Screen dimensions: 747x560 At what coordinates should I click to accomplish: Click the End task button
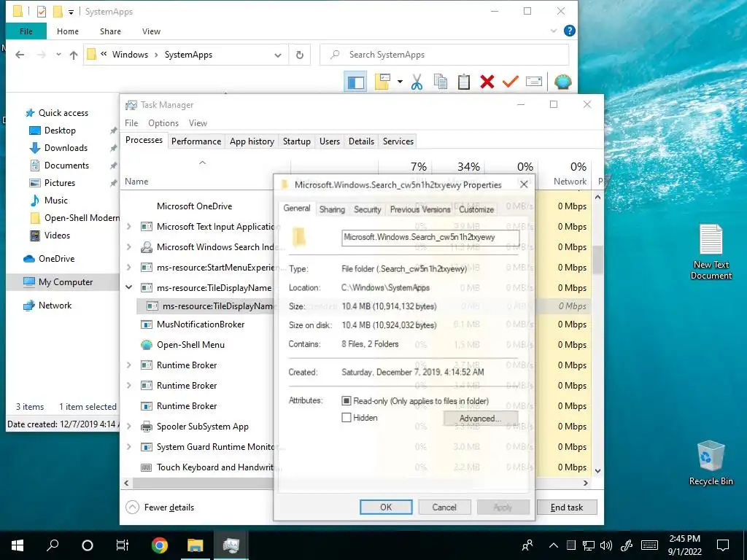(566, 507)
